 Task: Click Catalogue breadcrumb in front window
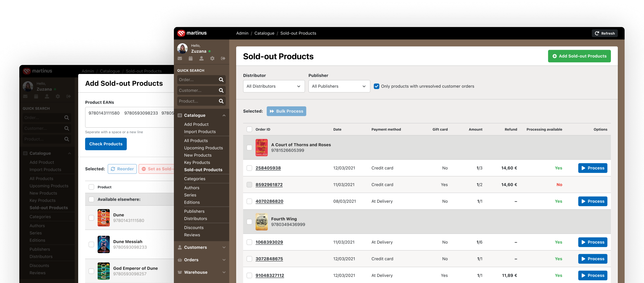click(x=264, y=33)
